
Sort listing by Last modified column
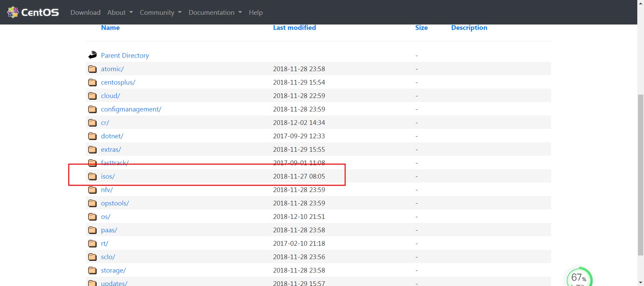294,28
